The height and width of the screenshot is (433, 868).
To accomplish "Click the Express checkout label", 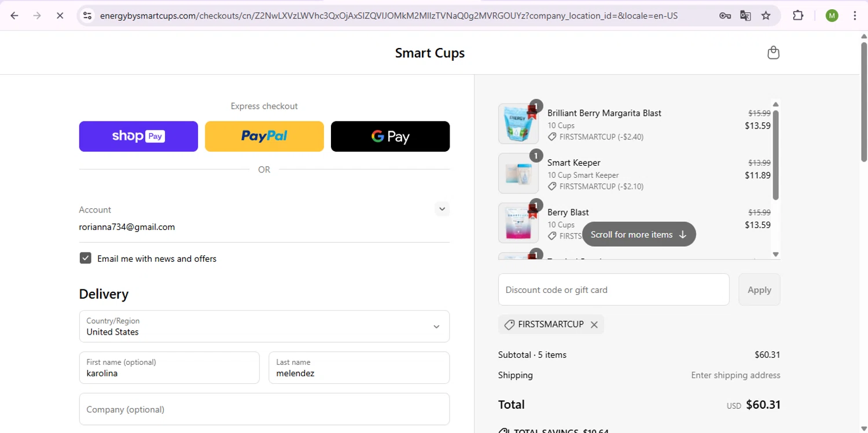I will tap(264, 106).
